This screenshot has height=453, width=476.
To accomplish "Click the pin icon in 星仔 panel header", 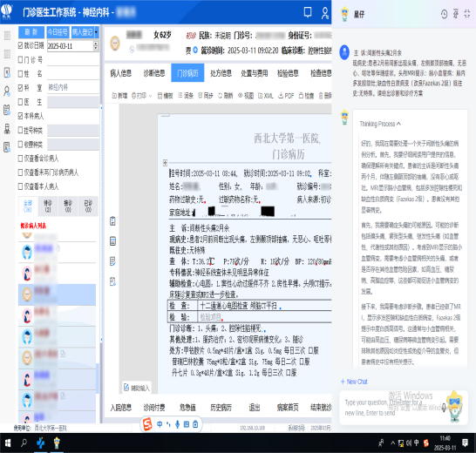I will click(456, 14).
